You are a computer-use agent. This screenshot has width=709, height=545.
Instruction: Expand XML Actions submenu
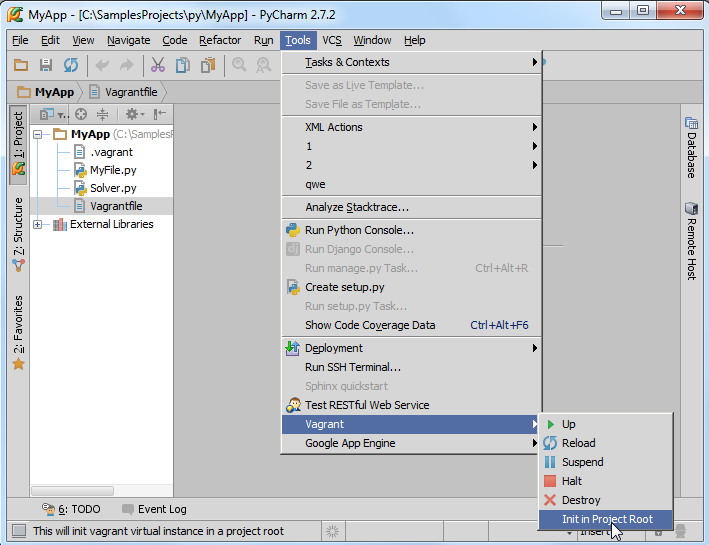tap(411, 127)
